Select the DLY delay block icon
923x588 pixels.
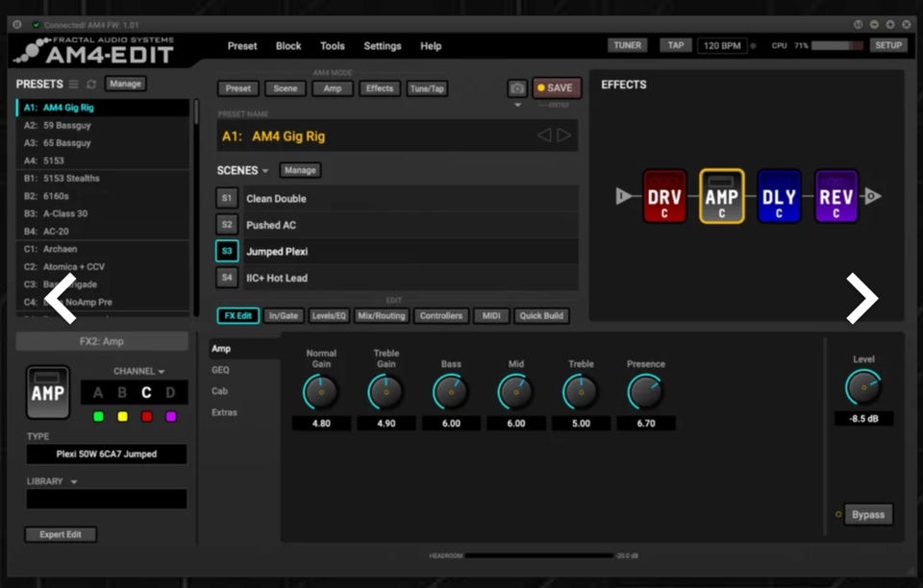[x=779, y=197]
